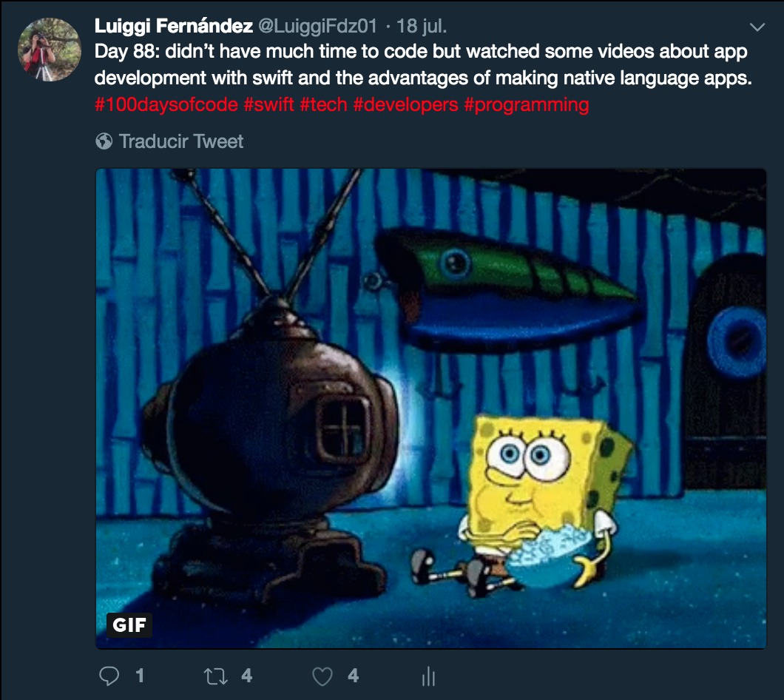Click the retweet count number 4

pos(246,676)
